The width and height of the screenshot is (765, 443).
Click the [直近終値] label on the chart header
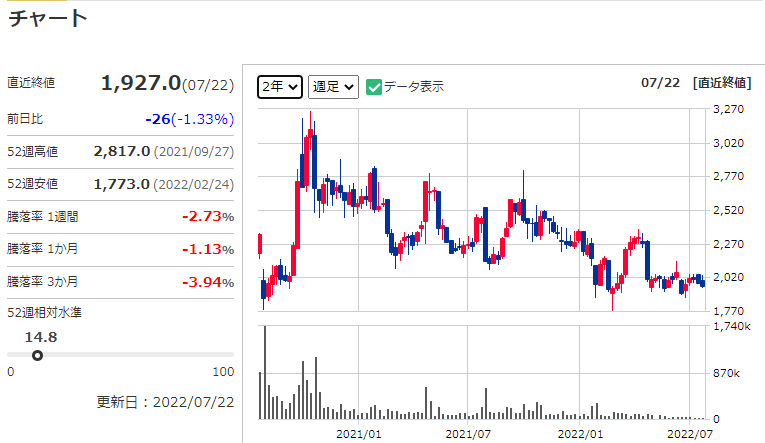click(722, 83)
